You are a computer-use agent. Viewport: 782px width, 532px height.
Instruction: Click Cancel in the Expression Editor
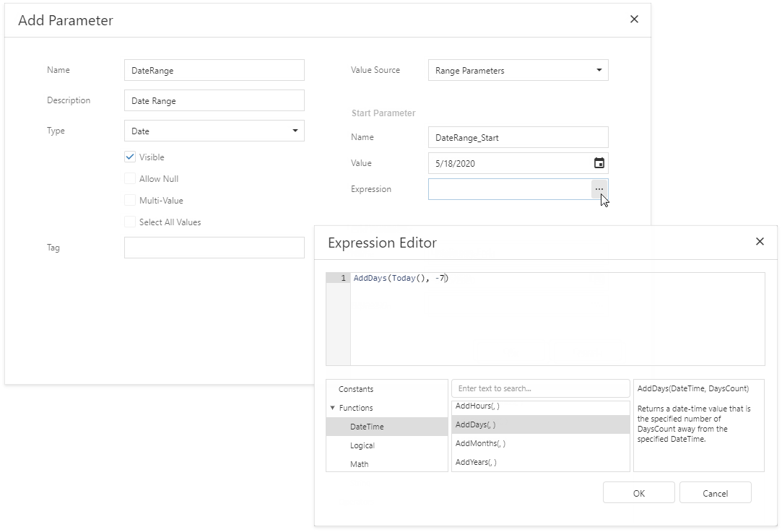(x=715, y=492)
